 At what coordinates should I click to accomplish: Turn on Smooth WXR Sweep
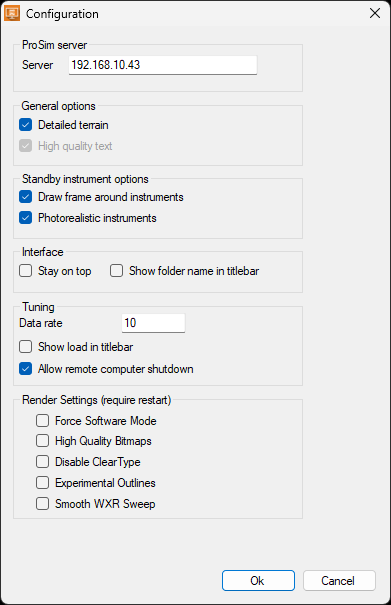pos(42,504)
